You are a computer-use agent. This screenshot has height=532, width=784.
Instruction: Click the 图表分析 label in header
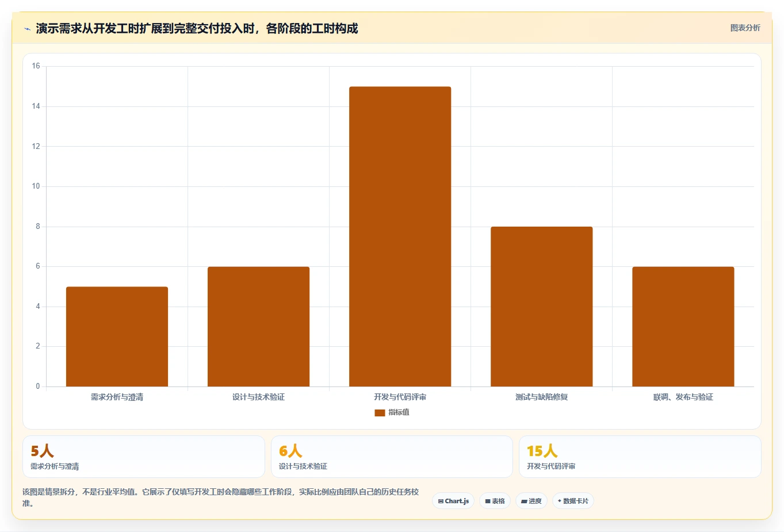click(745, 28)
